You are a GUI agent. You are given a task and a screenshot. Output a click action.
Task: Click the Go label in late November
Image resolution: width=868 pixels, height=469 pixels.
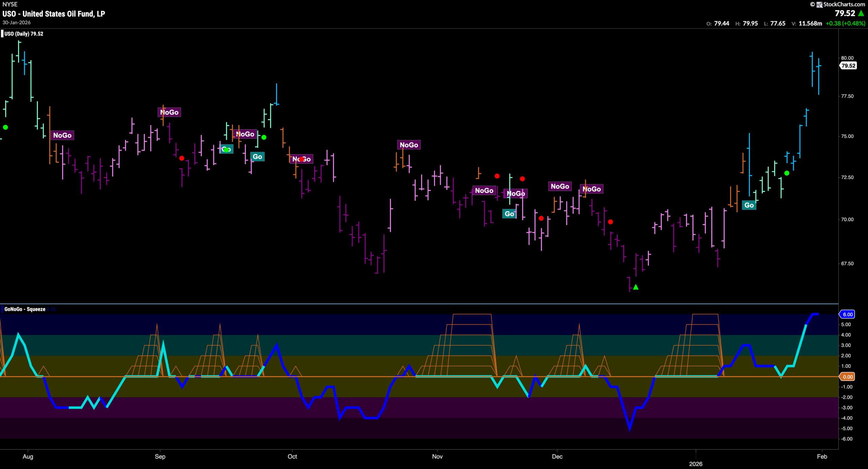coord(509,214)
